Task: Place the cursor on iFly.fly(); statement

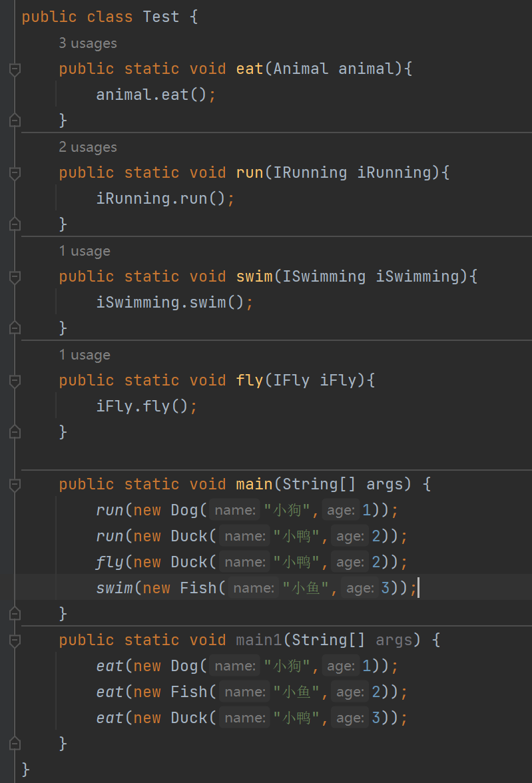Action: 147,406
